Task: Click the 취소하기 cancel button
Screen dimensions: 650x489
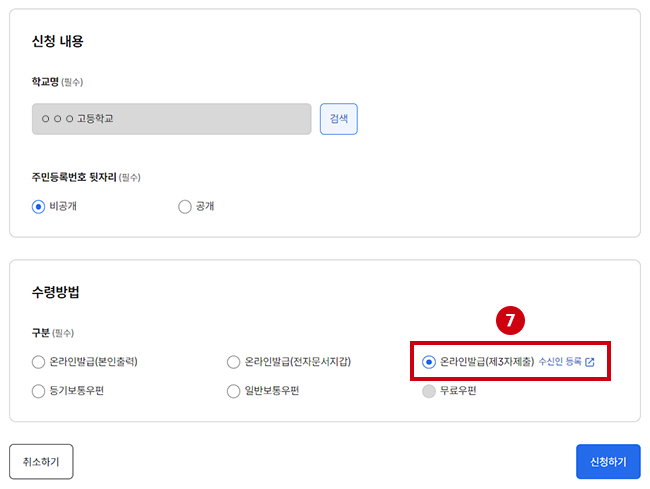Action: click(41, 462)
